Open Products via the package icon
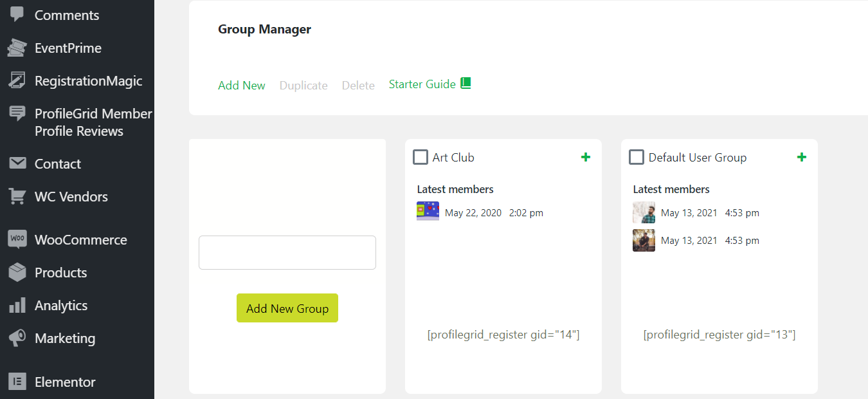The height and width of the screenshot is (399, 868). 18,272
